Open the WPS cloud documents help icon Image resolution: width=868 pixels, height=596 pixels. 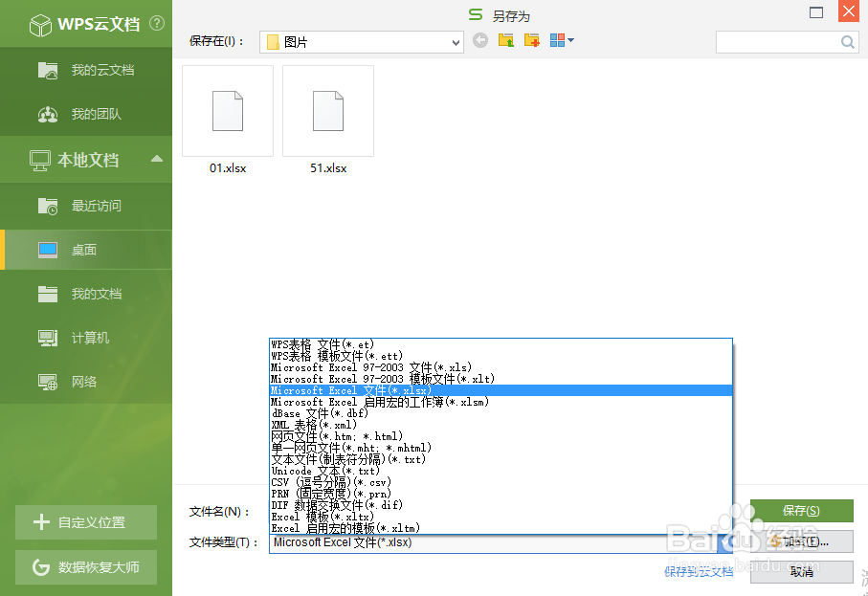pos(157,23)
